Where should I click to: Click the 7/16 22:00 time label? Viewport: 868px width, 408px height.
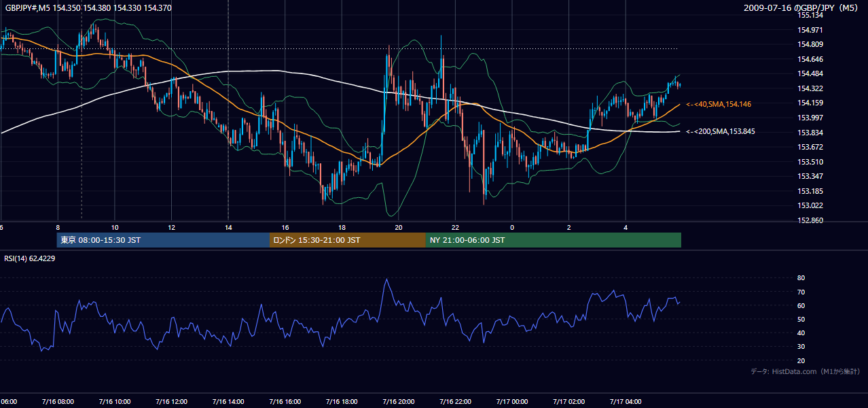click(x=456, y=401)
